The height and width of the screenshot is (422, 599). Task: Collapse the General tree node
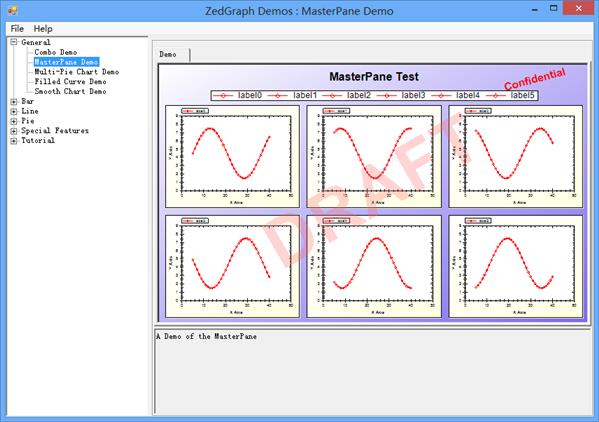pos(14,42)
